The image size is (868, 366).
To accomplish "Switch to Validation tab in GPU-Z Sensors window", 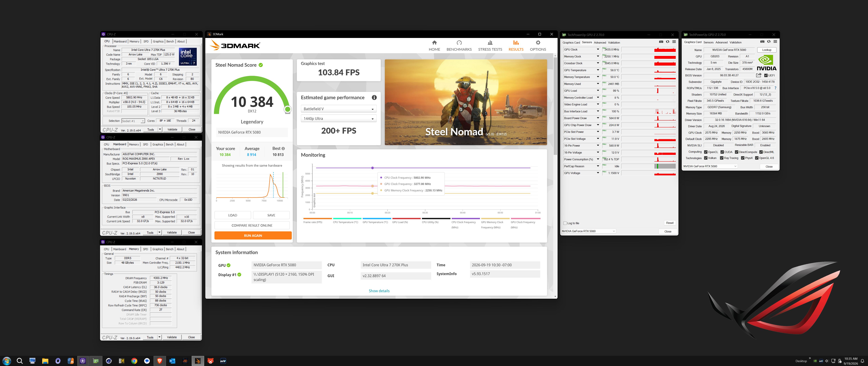I will 614,43.
